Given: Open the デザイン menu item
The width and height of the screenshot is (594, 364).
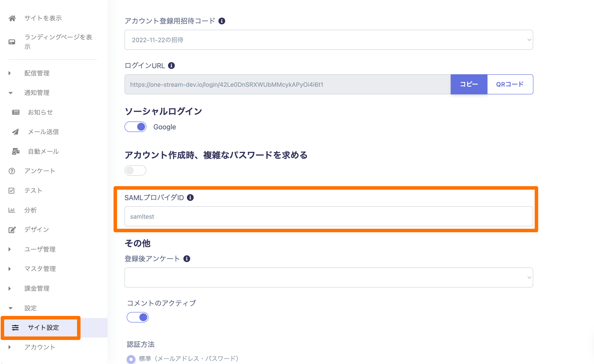Looking at the screenshot, I should 37,230.
